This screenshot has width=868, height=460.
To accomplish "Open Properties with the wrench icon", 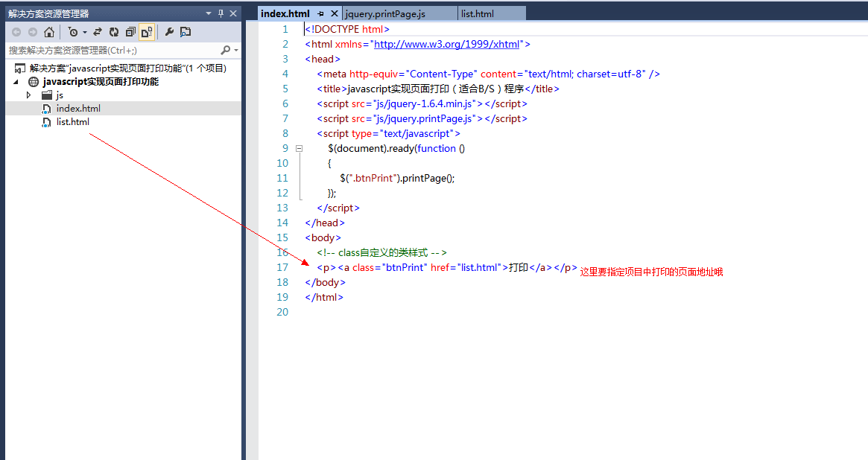I will click(x=169, y=32).
